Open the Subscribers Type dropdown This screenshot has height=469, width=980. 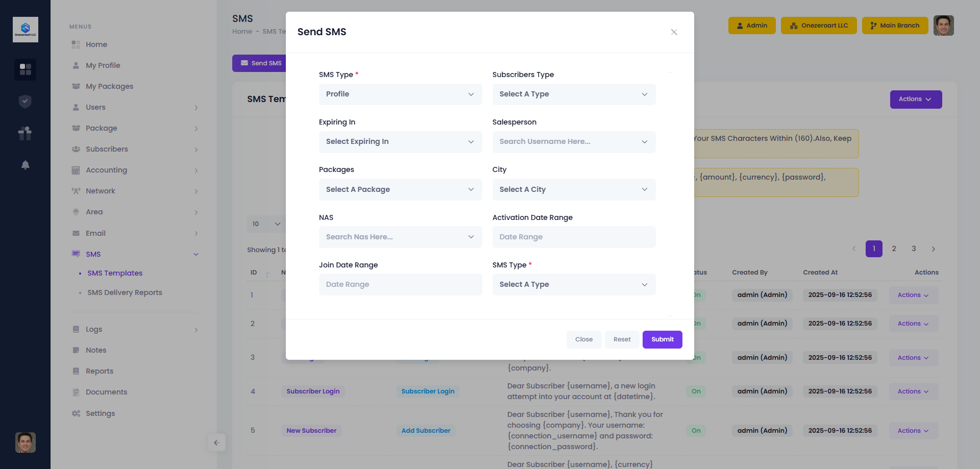(574, 94)
